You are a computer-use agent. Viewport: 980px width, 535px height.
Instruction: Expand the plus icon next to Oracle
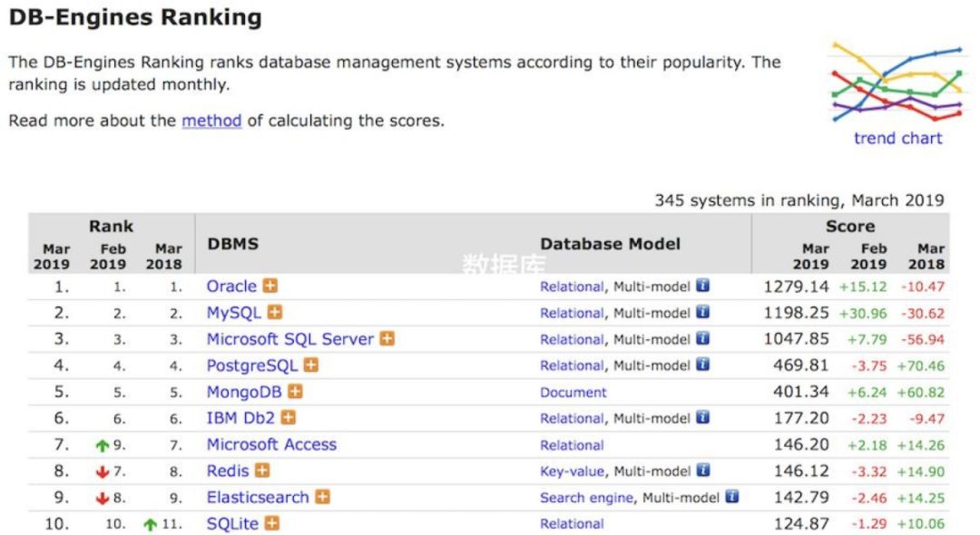coord(270,286)
